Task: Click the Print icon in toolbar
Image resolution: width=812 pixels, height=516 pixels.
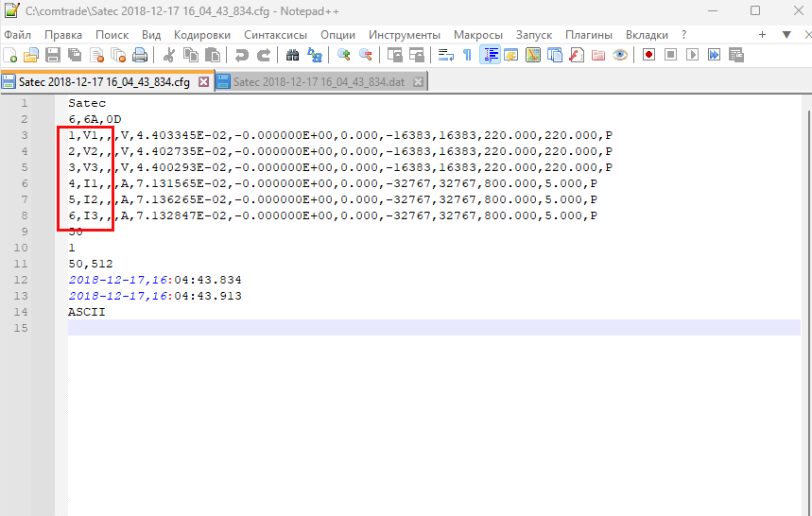Action: (140, 55)
